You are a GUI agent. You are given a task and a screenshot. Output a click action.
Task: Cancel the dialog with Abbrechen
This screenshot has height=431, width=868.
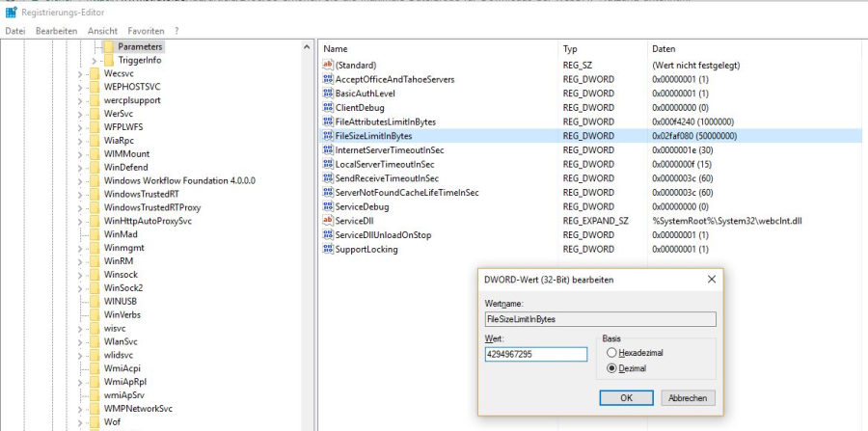click(x=688, y=398)
